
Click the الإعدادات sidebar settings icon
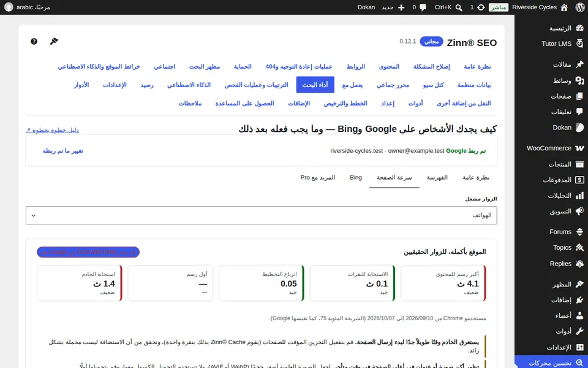pyautogui.click(x=580, y=347)
